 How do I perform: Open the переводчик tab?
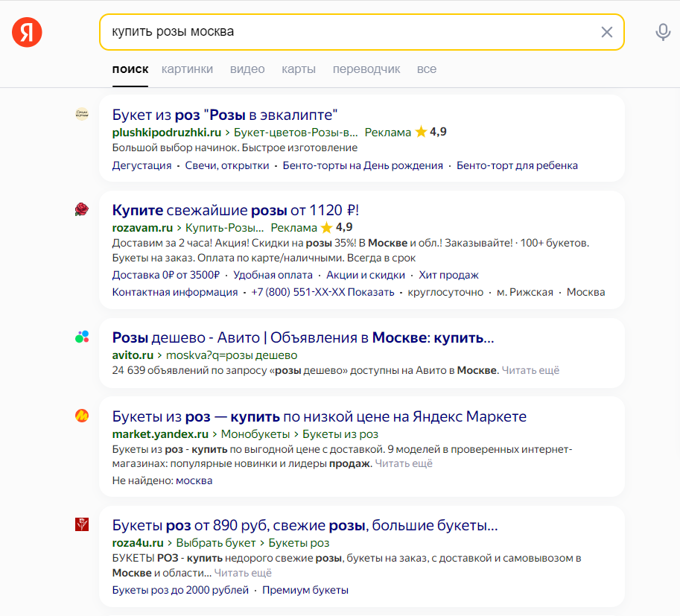[366, 69]
